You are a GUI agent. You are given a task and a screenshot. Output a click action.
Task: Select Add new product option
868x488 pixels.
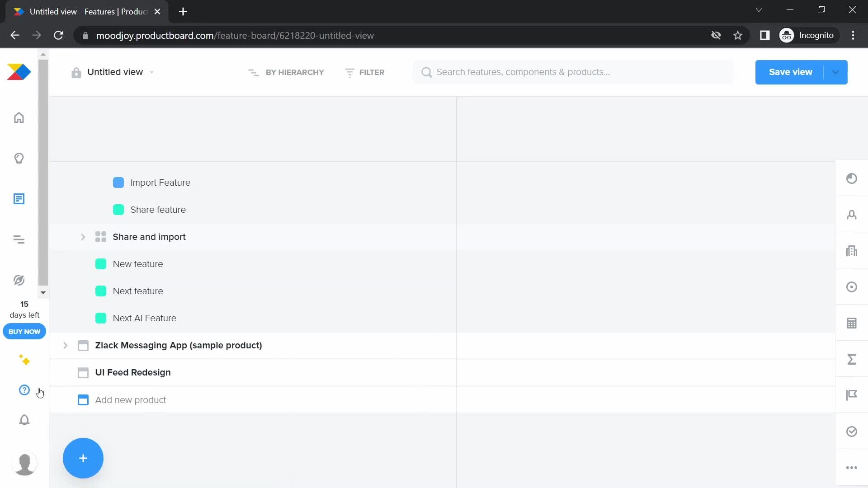[131, 399]
